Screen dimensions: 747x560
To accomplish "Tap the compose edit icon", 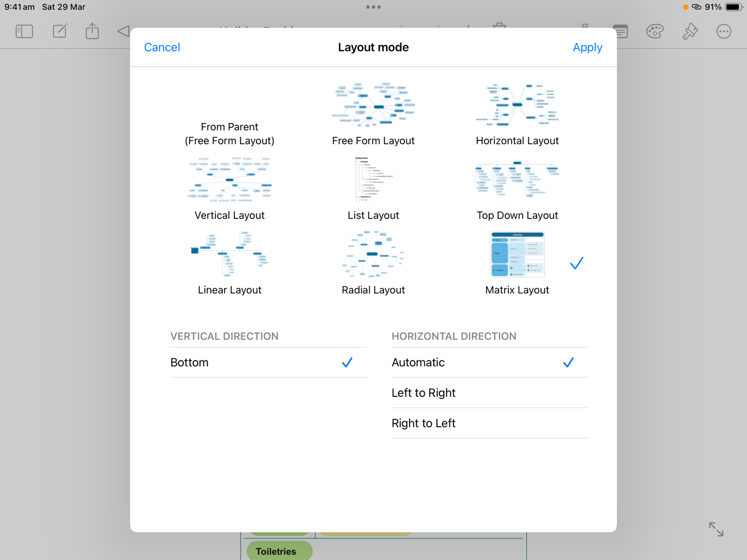I will coord(60,31).
